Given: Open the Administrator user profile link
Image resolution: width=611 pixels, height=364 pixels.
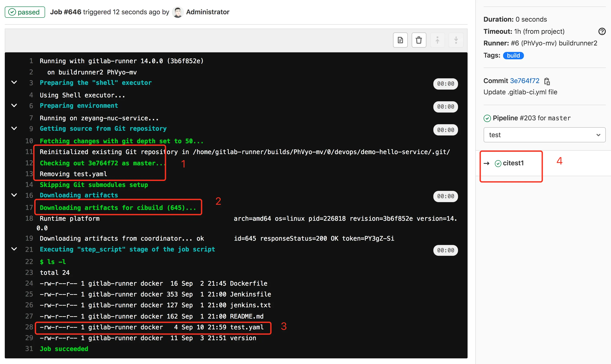Looking at the screenshot, I should (208, 12).
